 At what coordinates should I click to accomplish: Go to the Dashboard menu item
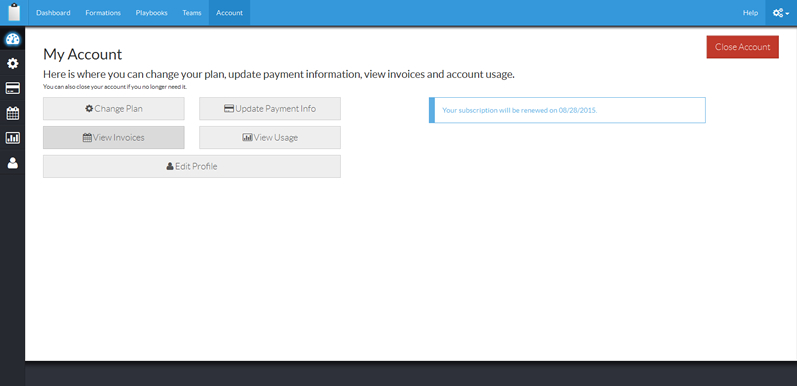coord(53,13)
